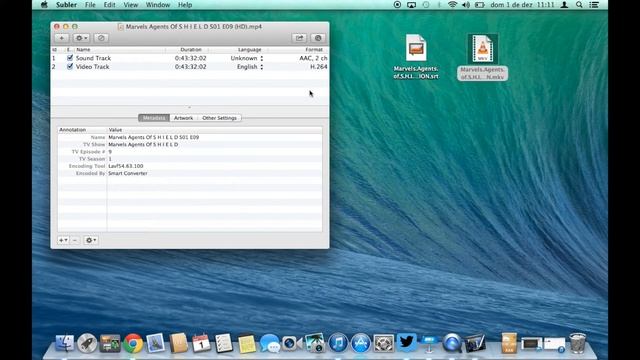The width and height of the screenshot is (640, 360).
Task: Open the File menu
Action: tap(90, 5)
